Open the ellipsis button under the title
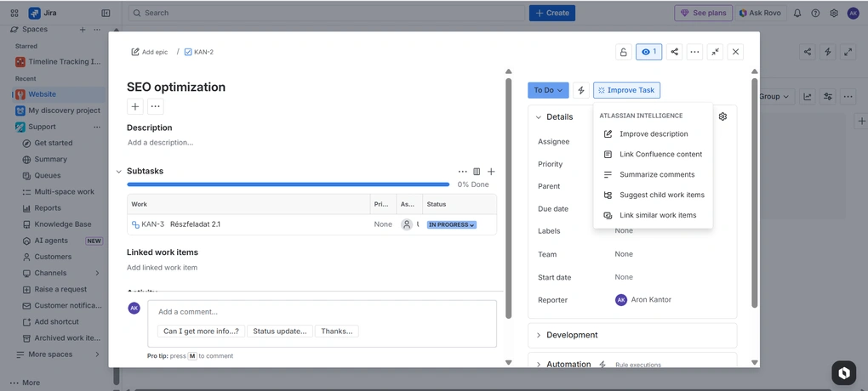Image resolution: width=868 pixels, height=391 pixels. coord(156,107)
